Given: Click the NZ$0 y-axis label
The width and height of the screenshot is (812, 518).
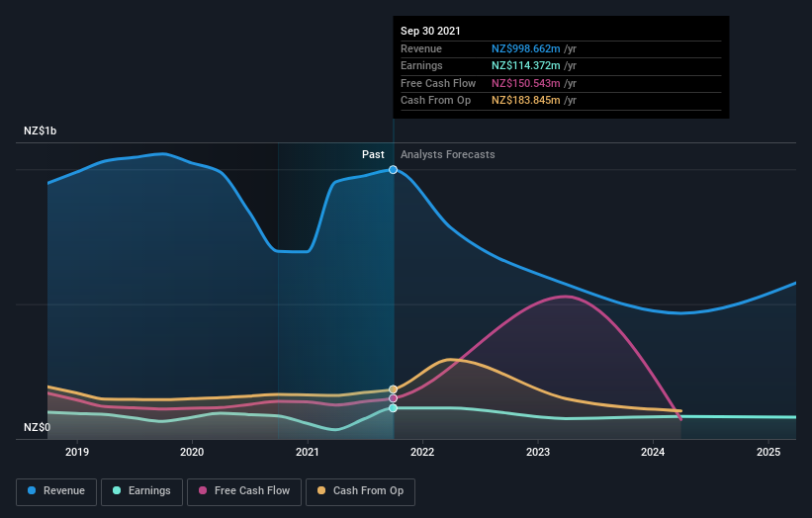Looking at the screenshot, I should point(38,427).
